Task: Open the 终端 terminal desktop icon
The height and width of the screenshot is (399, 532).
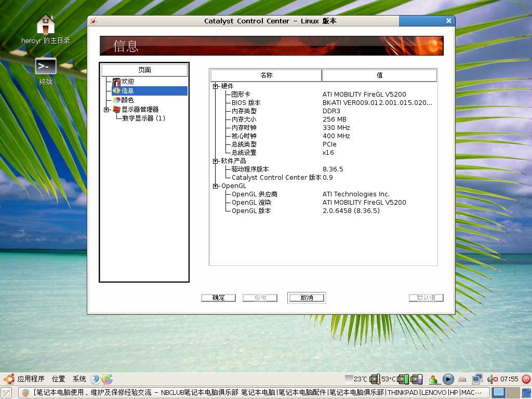Action: coord(46,66)
